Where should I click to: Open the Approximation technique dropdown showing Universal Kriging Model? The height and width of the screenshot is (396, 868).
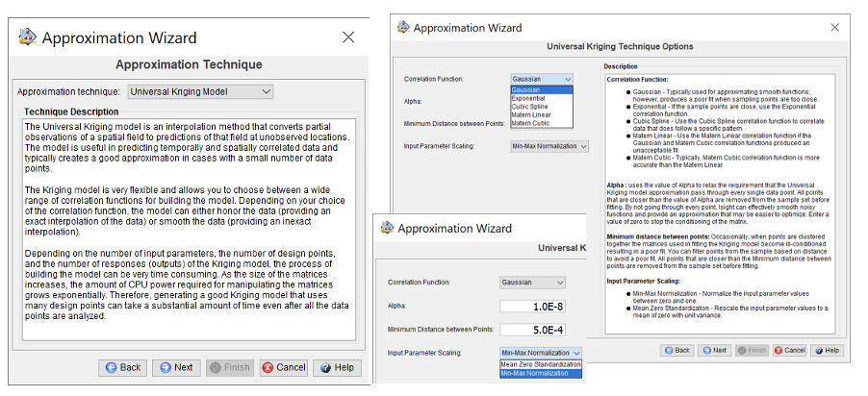200,91
